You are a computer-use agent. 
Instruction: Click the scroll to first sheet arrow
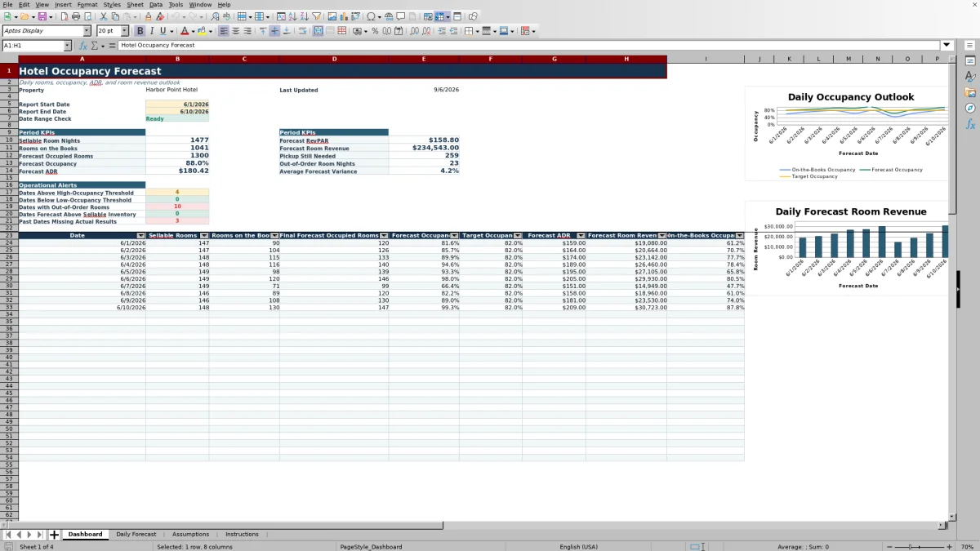point(7,534)
